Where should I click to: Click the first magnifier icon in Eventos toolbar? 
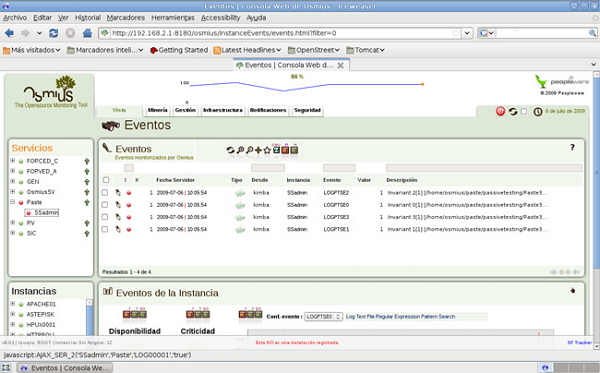240,150
